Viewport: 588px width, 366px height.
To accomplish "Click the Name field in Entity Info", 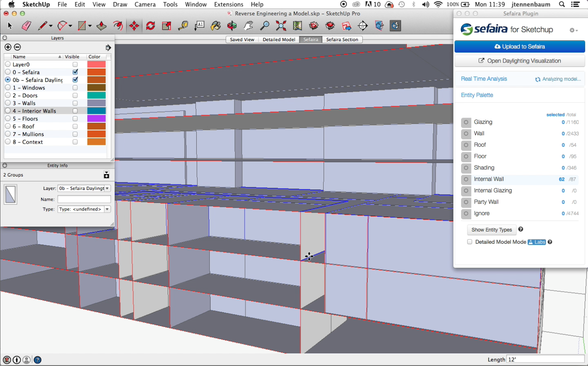I will click(84, 199).
